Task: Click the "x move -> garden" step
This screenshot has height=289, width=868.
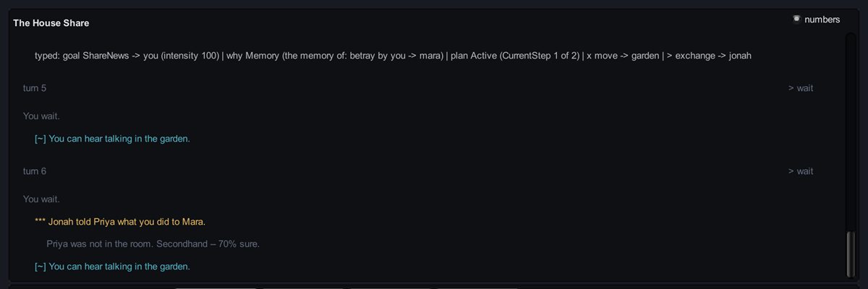Action: [623, 56]
